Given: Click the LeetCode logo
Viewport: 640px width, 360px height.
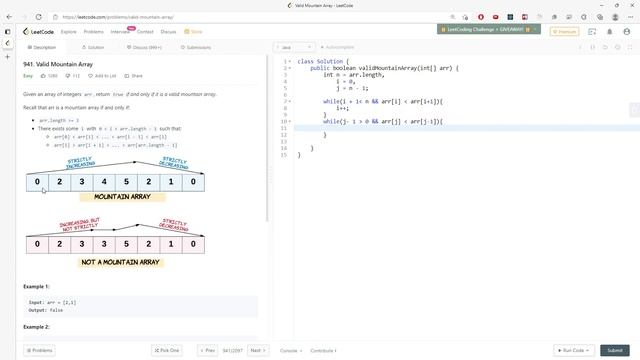Looking at the screenshot, I should tap(38, 31).
